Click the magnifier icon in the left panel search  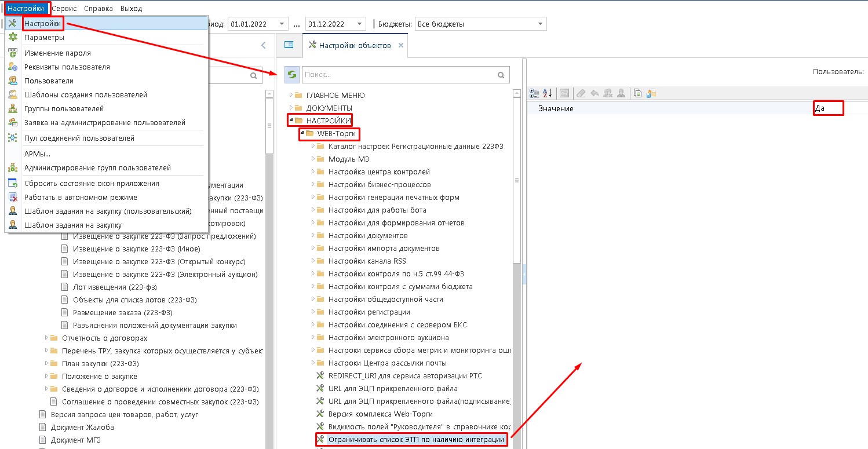[253, 75]
